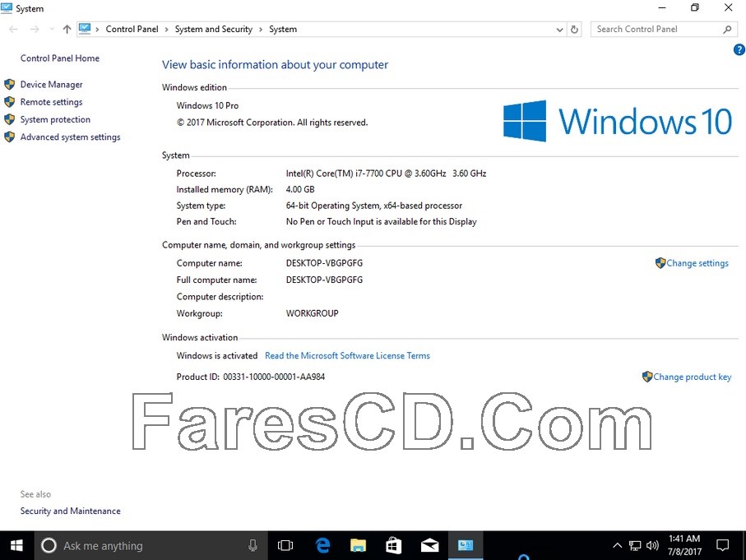The width and height of the screenshot is (746, 560).
Task: Open File Explorer from the taskbar
Action: pos(358,546)
